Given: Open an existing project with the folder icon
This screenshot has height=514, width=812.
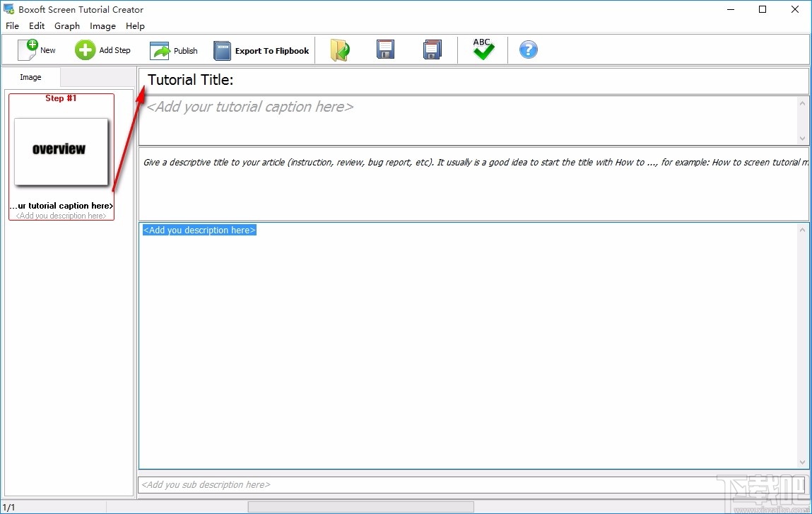Looking at the screenshot, I should pos(340,49).
